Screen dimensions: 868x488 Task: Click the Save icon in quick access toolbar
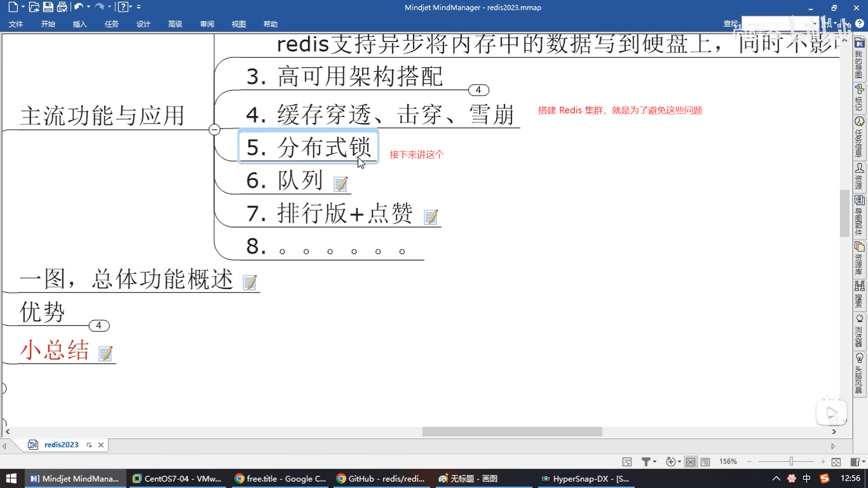(48, 7)
